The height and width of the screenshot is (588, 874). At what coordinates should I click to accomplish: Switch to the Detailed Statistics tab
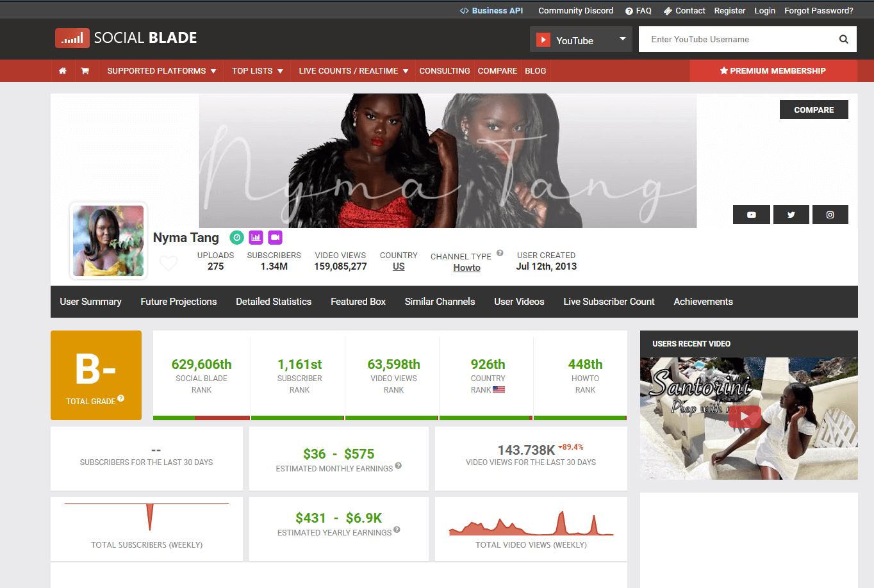274,301
